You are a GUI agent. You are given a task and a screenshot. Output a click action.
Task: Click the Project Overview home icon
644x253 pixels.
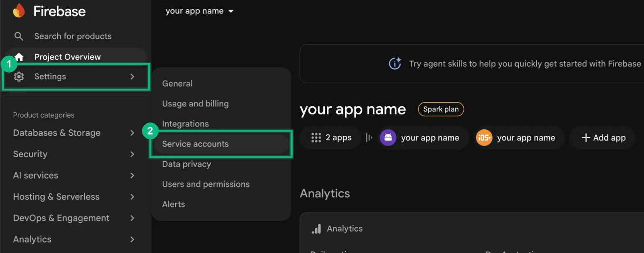coord(19,57)
